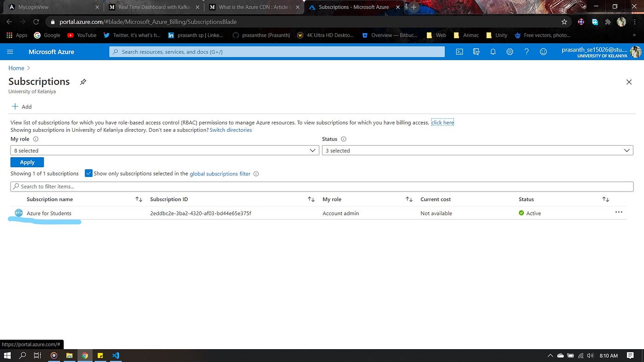This screenshot has width=644, height=362.
Task: Open Azure portal settings gear
Action: (510, 52)
